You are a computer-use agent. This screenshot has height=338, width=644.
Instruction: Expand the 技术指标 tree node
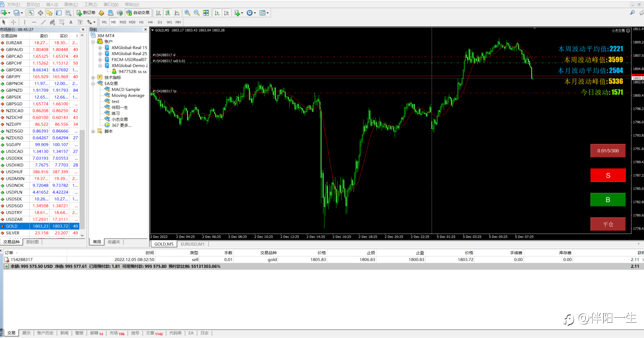tap(93, 77)
